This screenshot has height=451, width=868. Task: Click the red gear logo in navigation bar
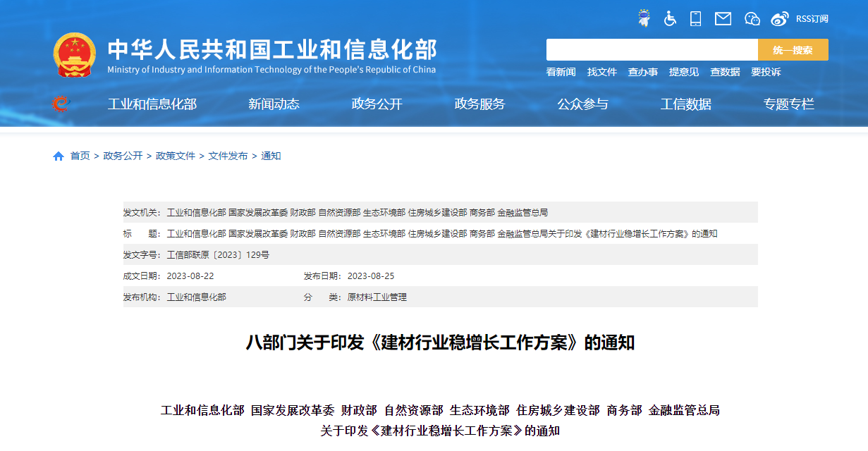pos(61,104)
